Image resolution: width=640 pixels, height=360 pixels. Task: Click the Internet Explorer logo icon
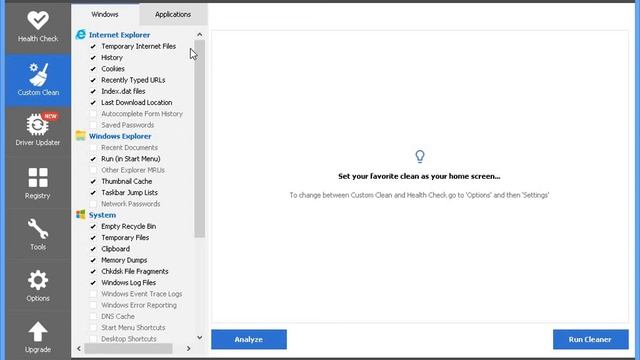(x=80, y=35)
